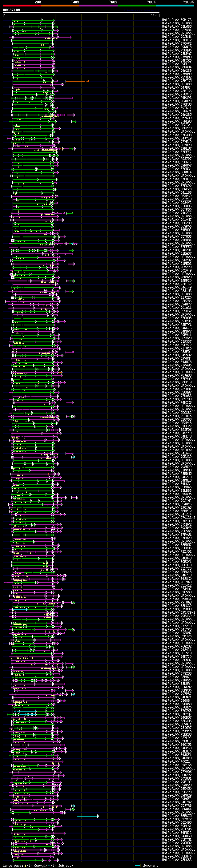Click the 1196 query end position label
Viewport: 197px width, 868px height.
coord(155,15)
